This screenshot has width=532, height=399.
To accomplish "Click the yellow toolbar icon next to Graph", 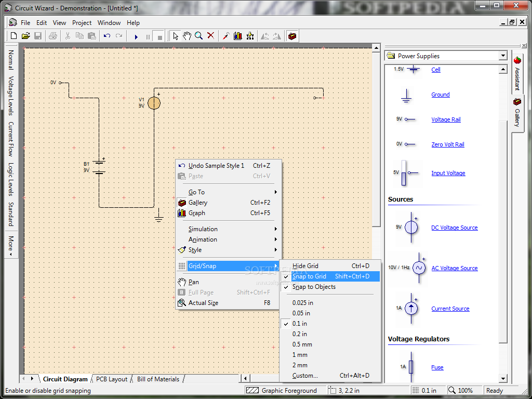I will (250, 36).
